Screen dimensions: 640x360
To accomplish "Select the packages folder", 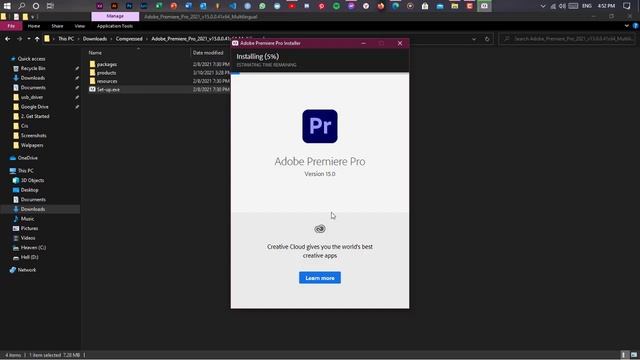I will (107, 64).
